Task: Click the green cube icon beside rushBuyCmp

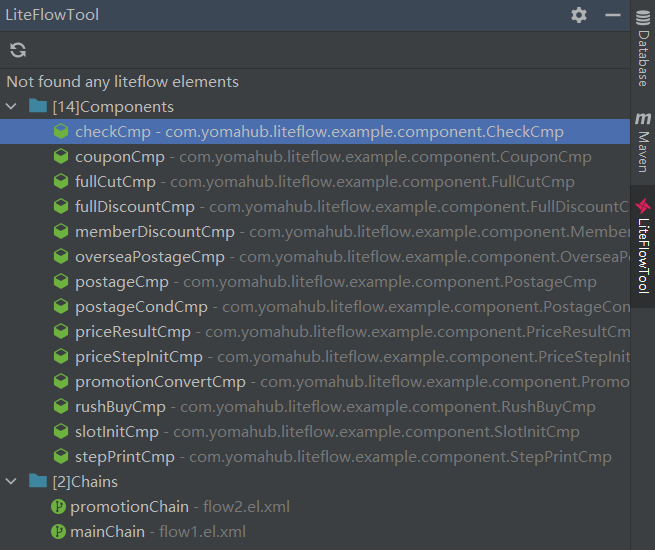Action: tap(61, 407)
